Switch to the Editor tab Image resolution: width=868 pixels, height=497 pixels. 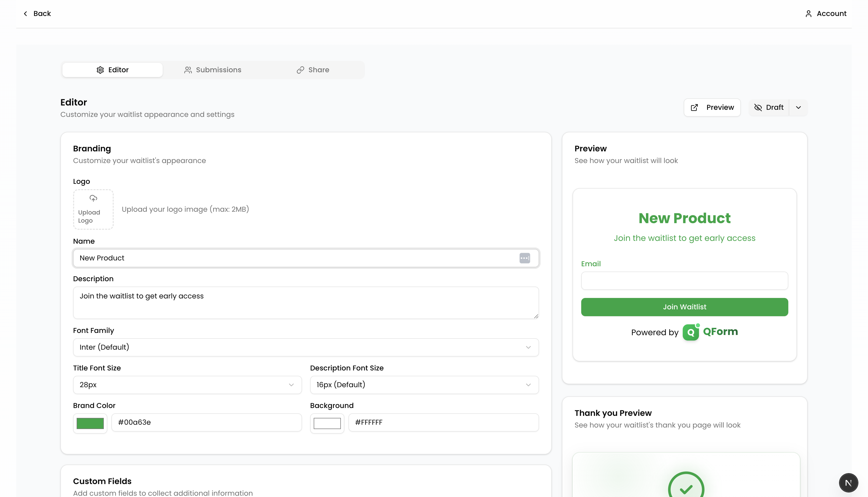(x=112, y=70)
